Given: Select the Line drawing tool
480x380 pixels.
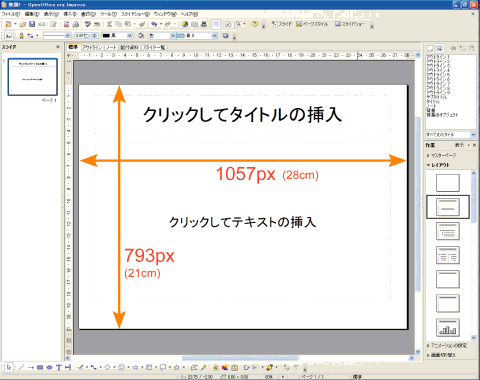Looking at the screenshot, I should (x=21, y=367).
